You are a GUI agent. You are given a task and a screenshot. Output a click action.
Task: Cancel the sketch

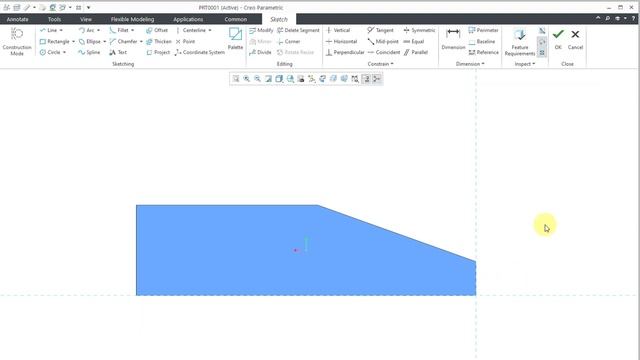pos(575,39)
